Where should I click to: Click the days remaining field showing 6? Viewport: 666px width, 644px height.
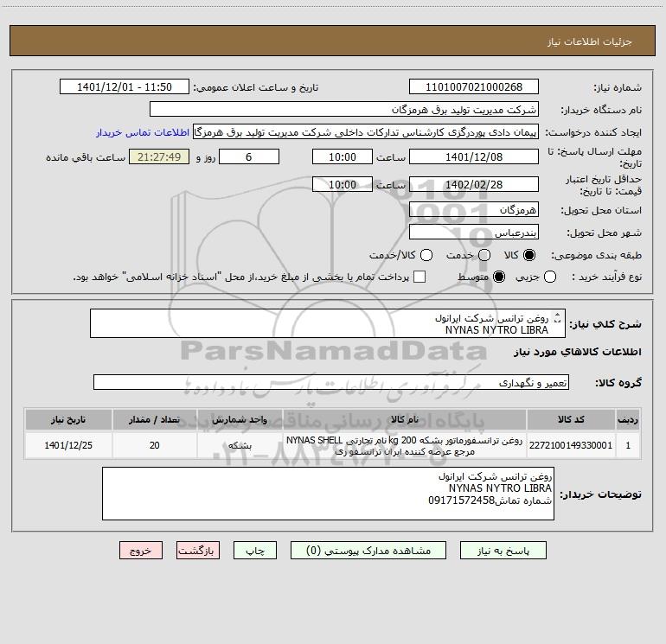pos(249,157)
